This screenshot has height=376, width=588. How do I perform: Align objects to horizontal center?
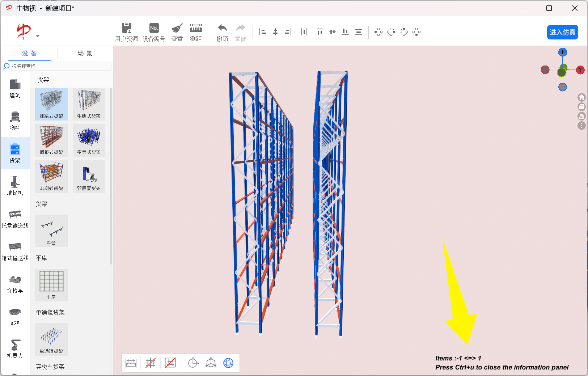point(275,32)
